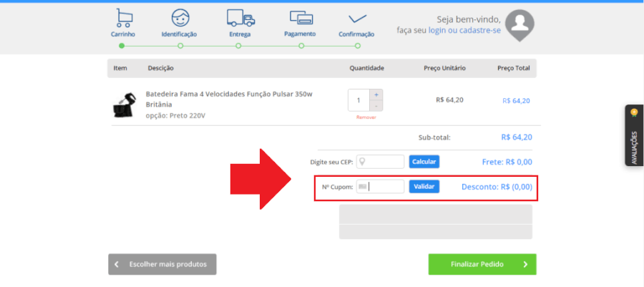
Task: Click the Remover link under quantity
Action: point(366,117)
